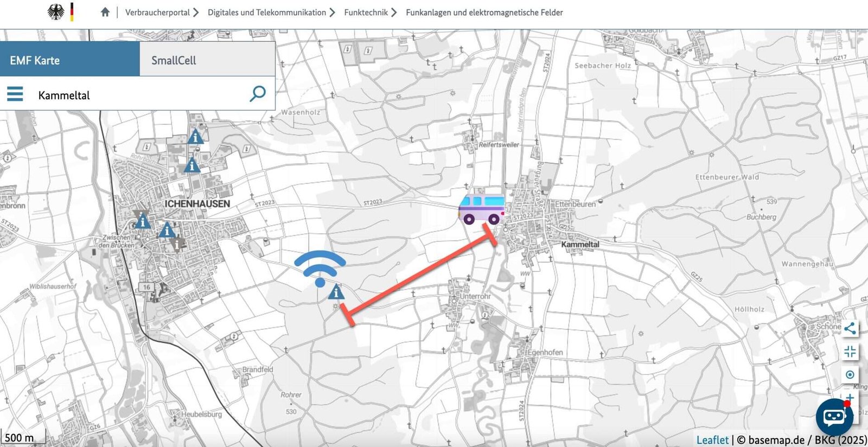The width and height of the screenshot is (868, 447).
Task: Click the magnifier search icon
Action: [257, 93]
